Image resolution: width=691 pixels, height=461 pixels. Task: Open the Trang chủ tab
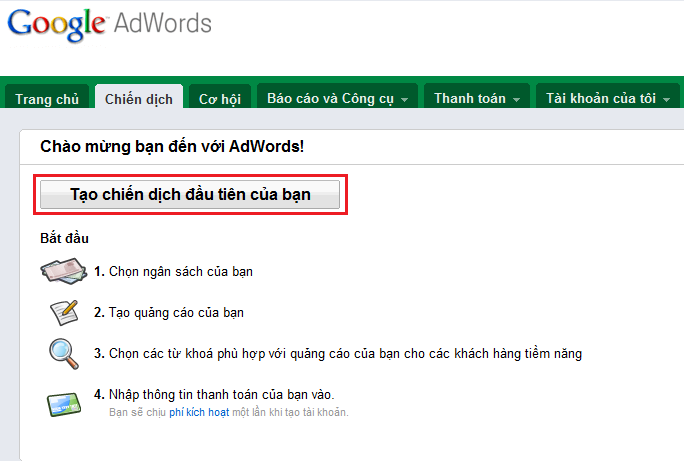tap(47, 99)
